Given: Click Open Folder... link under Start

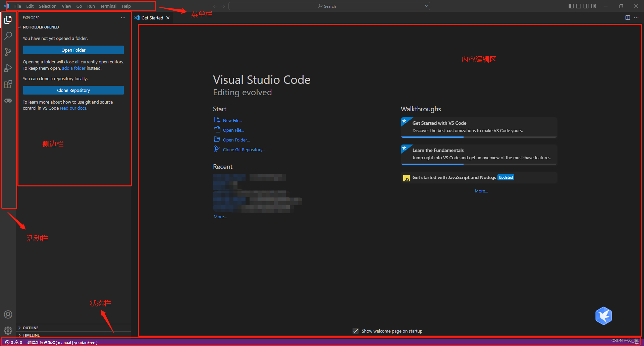Looking at the screenshot, I should click(x=236, y=140).
